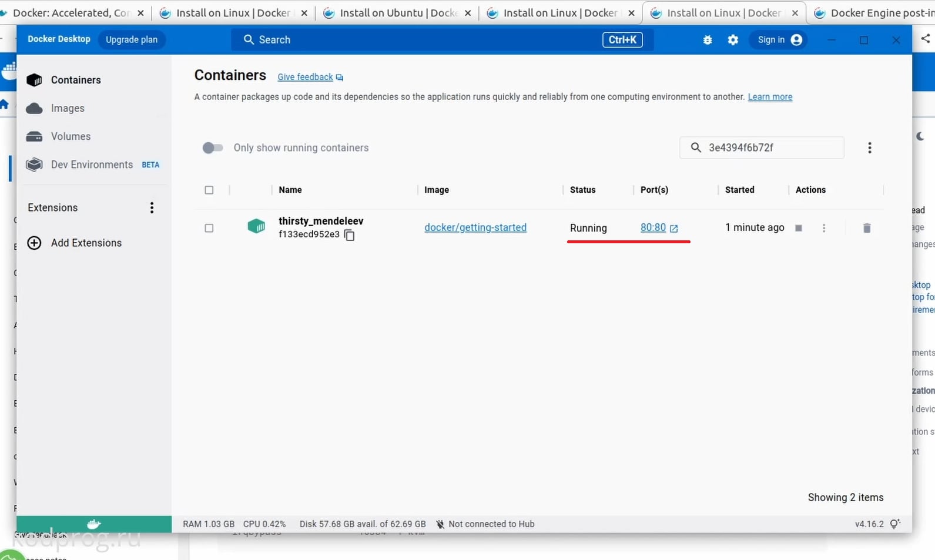935x560 pixels.
Task: Click the Ctrl+K shortcut badge
Action: tap(622, 39)
